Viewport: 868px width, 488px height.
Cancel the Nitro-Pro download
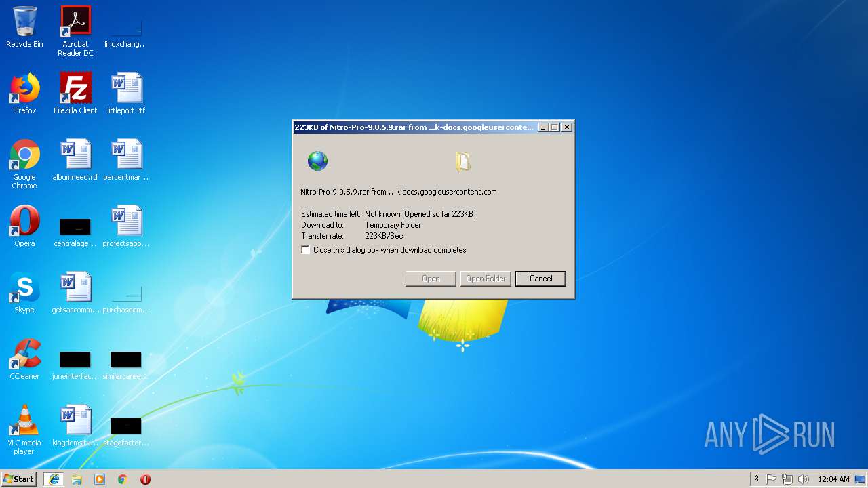540,279
